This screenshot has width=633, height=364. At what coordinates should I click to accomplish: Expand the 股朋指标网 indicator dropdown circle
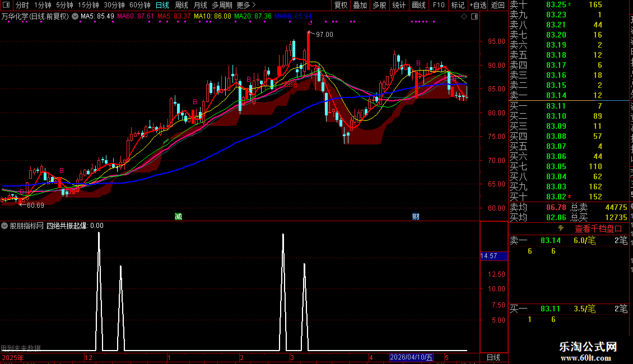coord(4,226)
